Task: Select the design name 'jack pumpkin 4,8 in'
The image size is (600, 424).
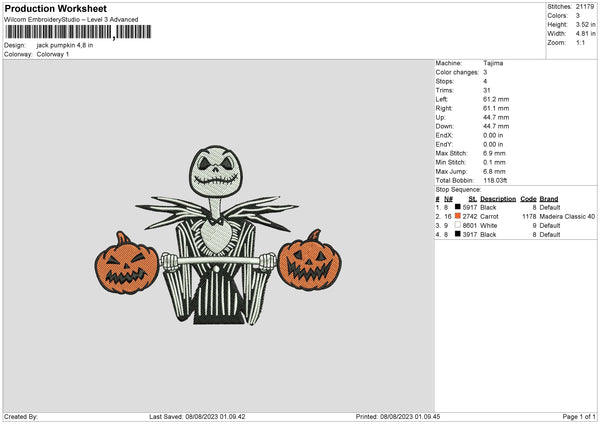Action: point(65,45)
